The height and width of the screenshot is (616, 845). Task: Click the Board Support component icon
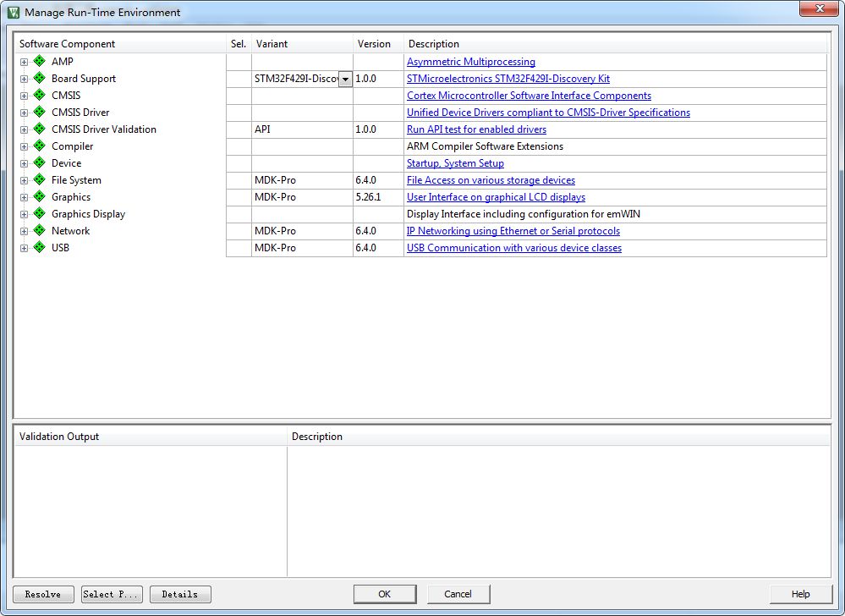tap(39, 78)
